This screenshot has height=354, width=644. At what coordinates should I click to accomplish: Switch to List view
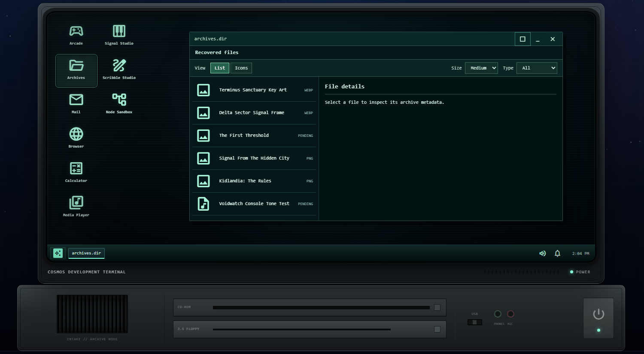point(220,68)
